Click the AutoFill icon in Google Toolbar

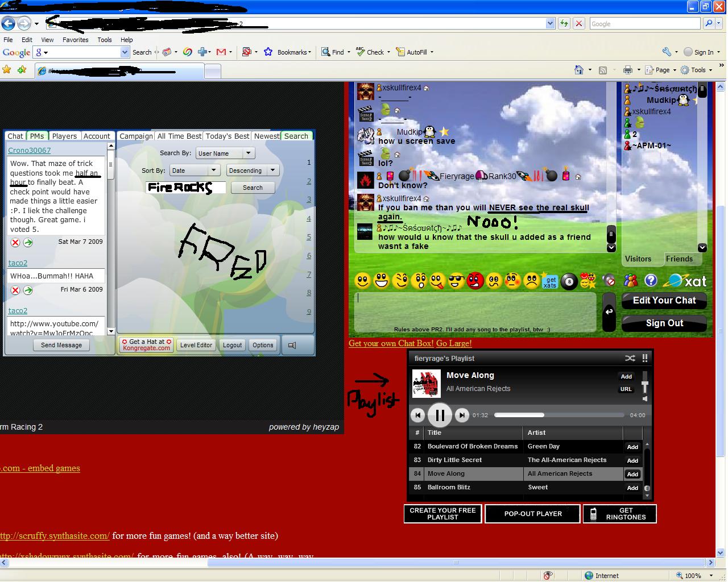pos(400,52)
